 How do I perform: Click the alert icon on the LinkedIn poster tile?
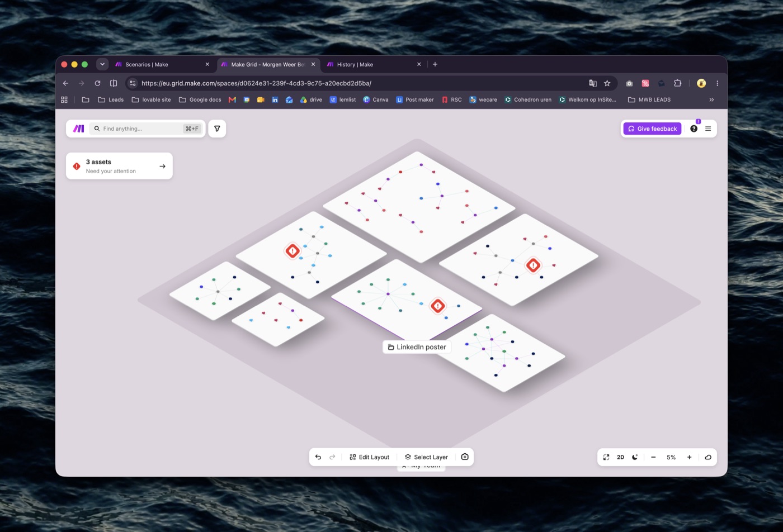pos(438,306)
